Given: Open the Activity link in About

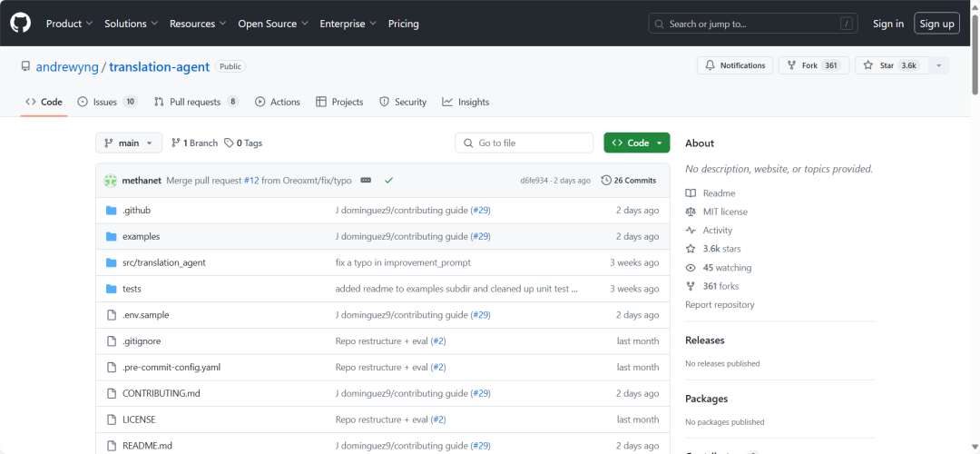Looking at the screenshot, I should (709, 230).
